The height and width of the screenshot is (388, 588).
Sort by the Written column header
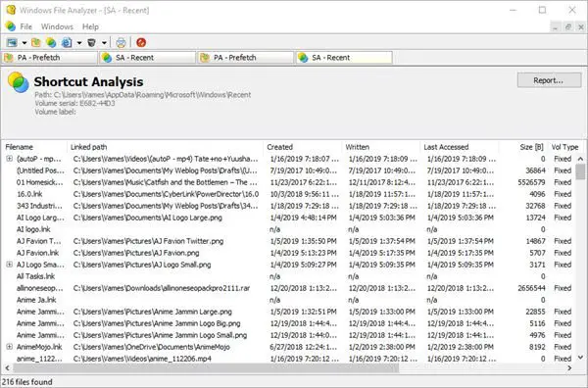381,147
